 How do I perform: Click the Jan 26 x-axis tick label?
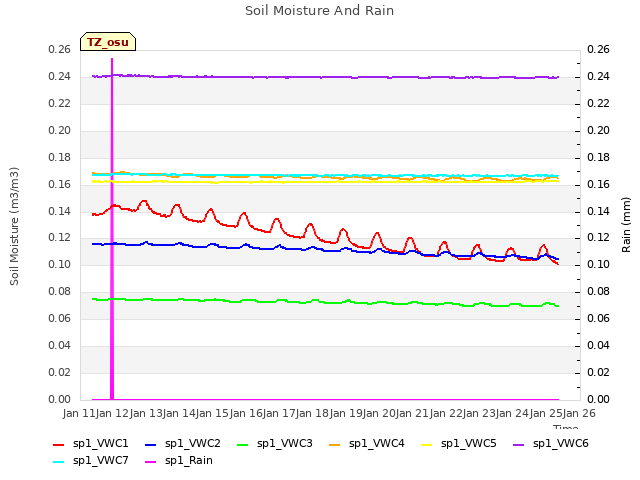pos(579,413)
